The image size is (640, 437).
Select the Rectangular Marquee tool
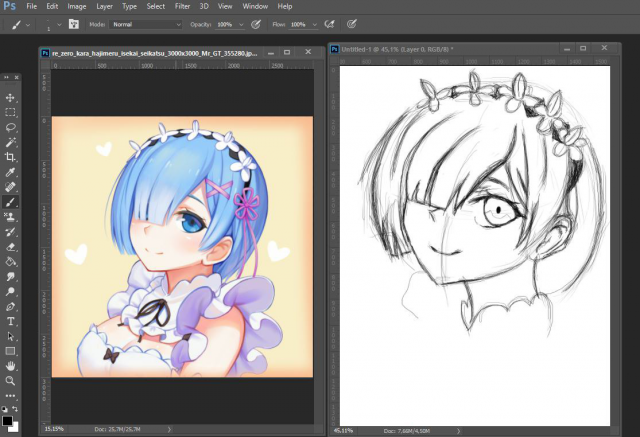10,113
